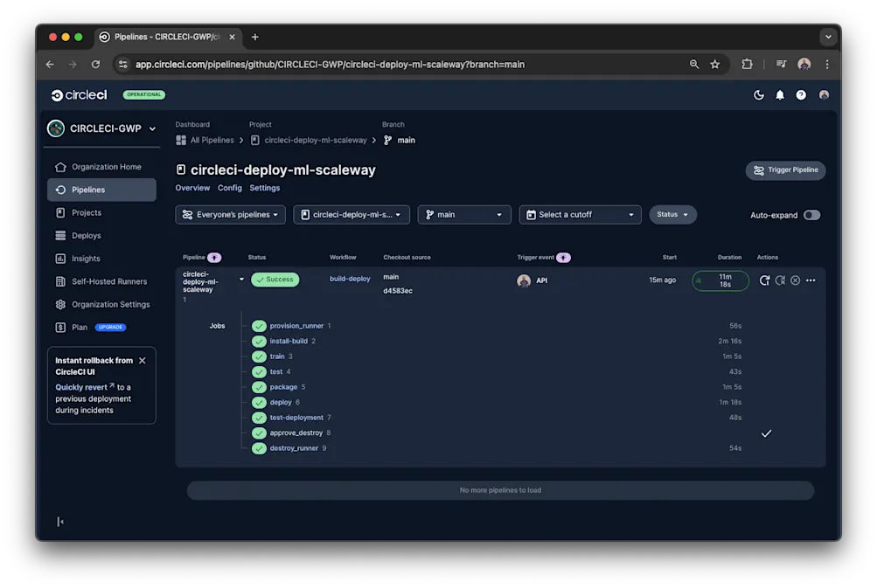Toggle the bookmark star in the address bar
877x588 pixels.
pyautogui.click(x=715, y=64)
